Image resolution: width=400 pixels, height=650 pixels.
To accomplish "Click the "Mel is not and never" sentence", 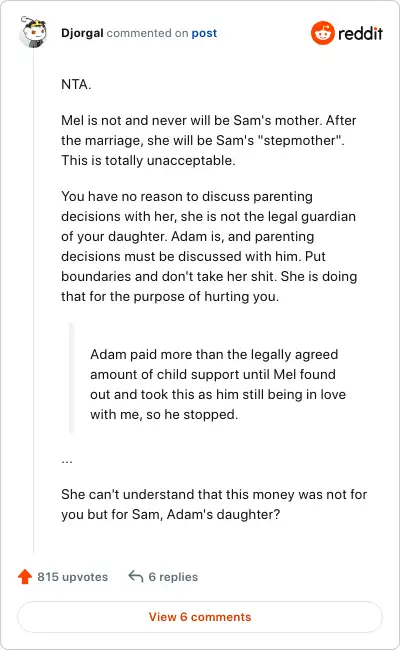I will 209,130.
